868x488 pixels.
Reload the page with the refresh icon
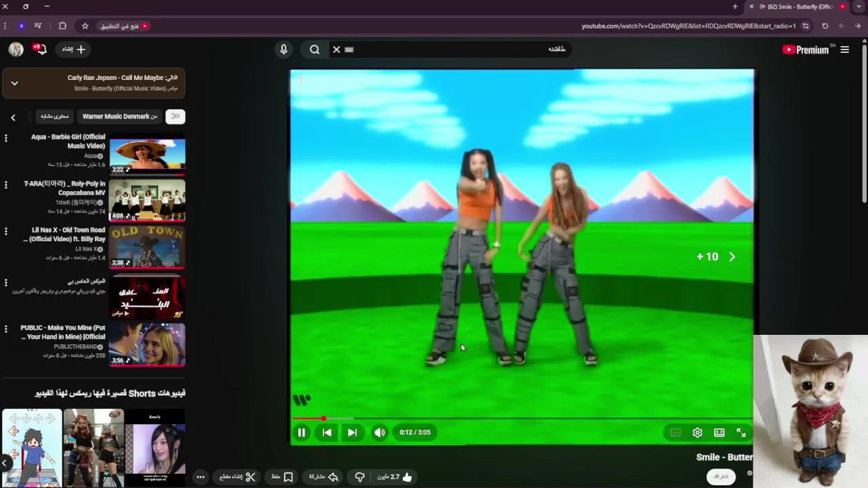[x=825, y=26]
